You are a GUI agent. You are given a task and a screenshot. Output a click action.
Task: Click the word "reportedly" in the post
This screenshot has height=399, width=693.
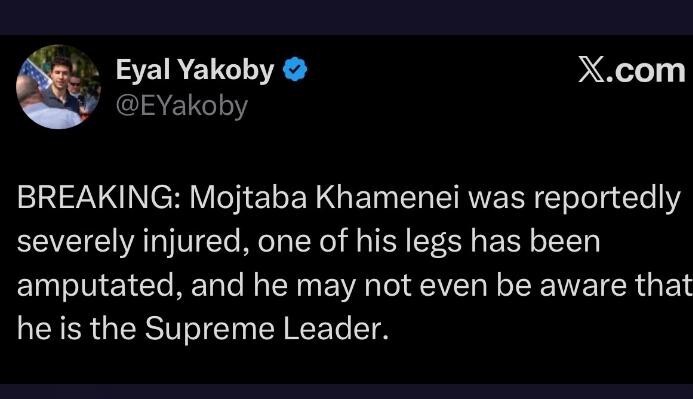pos(607,199)
